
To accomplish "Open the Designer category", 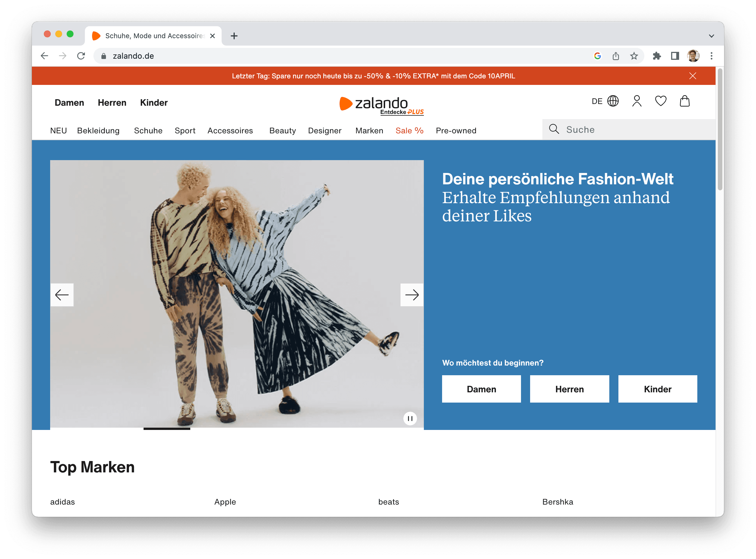I will coord(324,130).
